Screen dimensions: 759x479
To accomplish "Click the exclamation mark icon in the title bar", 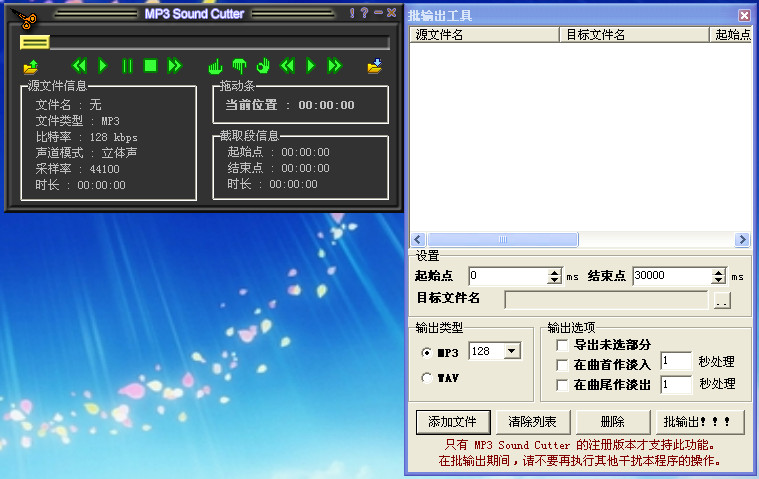I will 352,13.
